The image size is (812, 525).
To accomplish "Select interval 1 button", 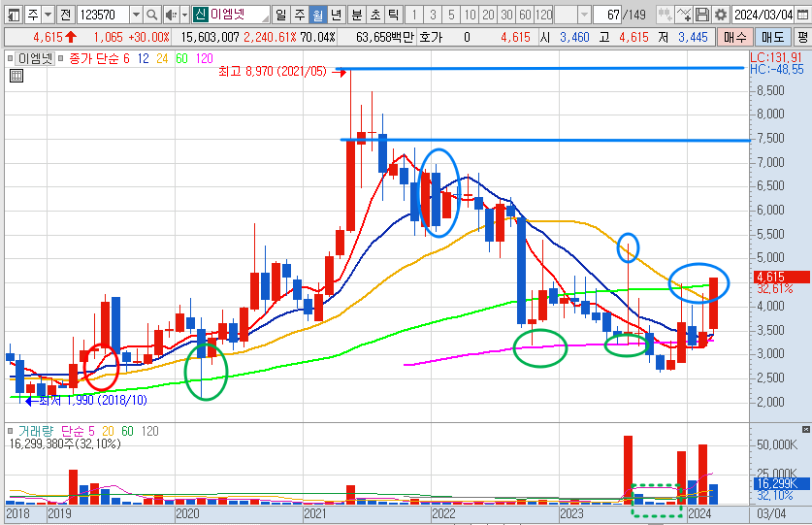I will coord(414,15).
